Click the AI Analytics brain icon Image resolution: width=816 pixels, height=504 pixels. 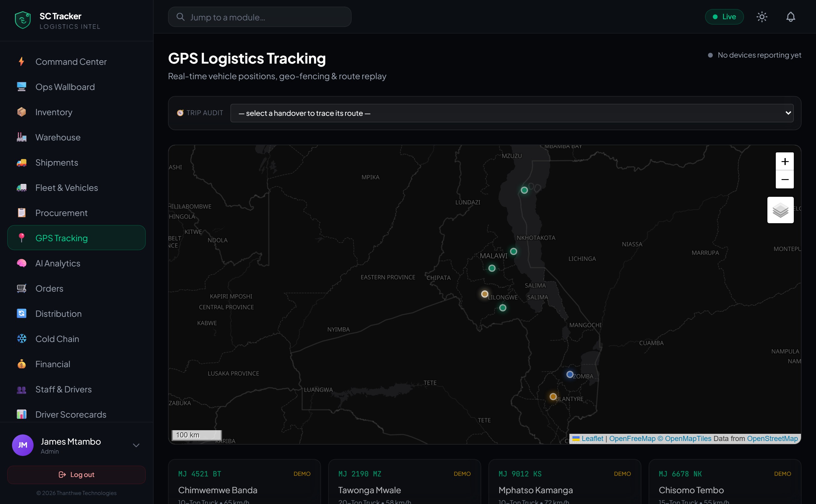pos(21,263)
